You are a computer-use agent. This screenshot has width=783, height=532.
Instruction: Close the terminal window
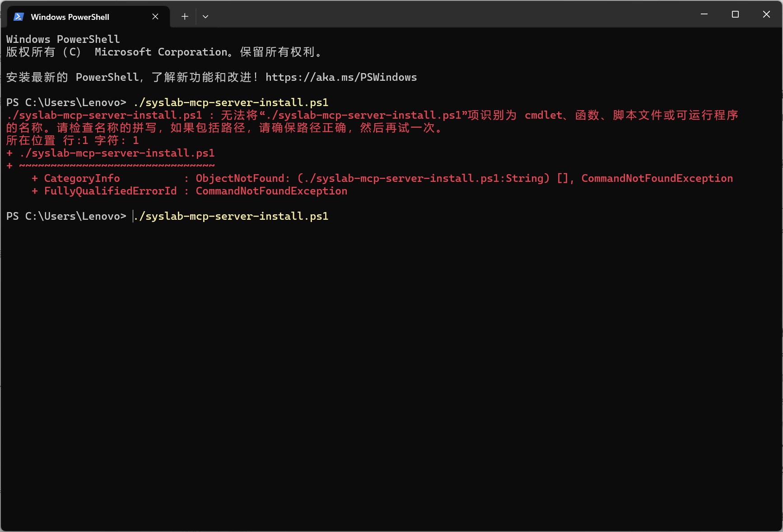click(x=766, y=14)
